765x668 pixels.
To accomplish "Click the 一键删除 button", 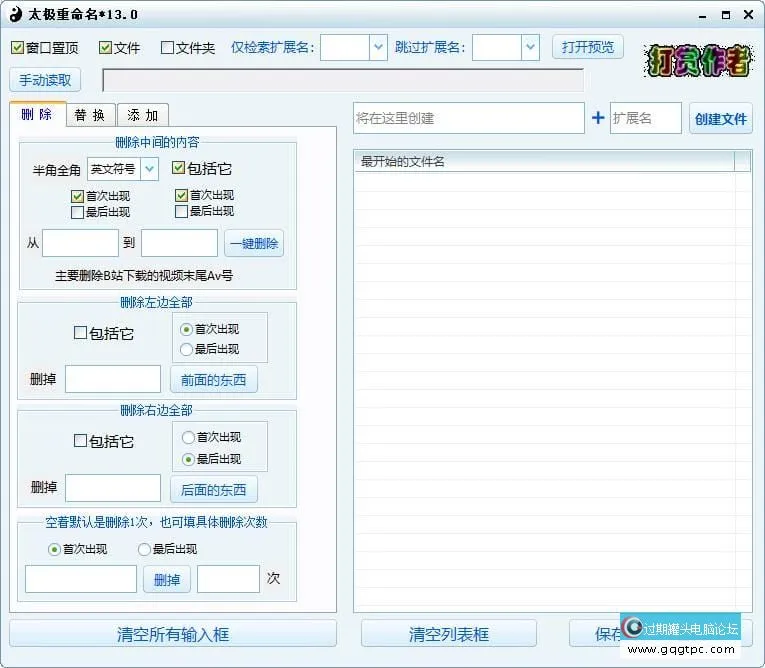I will [x=254, y=243].
